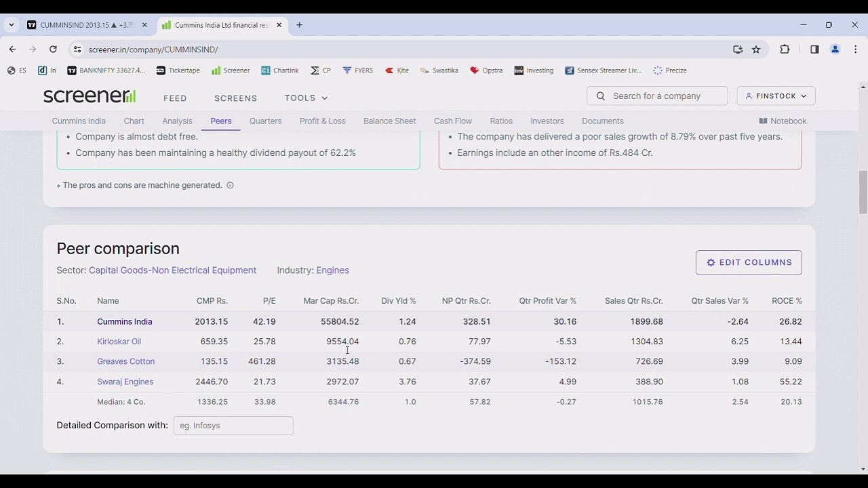Open the Notebook
This screenshot has height=488, width=868.
click(783, 121)
